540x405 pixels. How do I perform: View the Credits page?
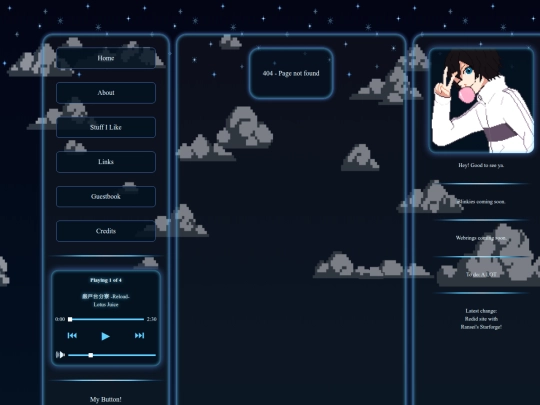(106, 231)
